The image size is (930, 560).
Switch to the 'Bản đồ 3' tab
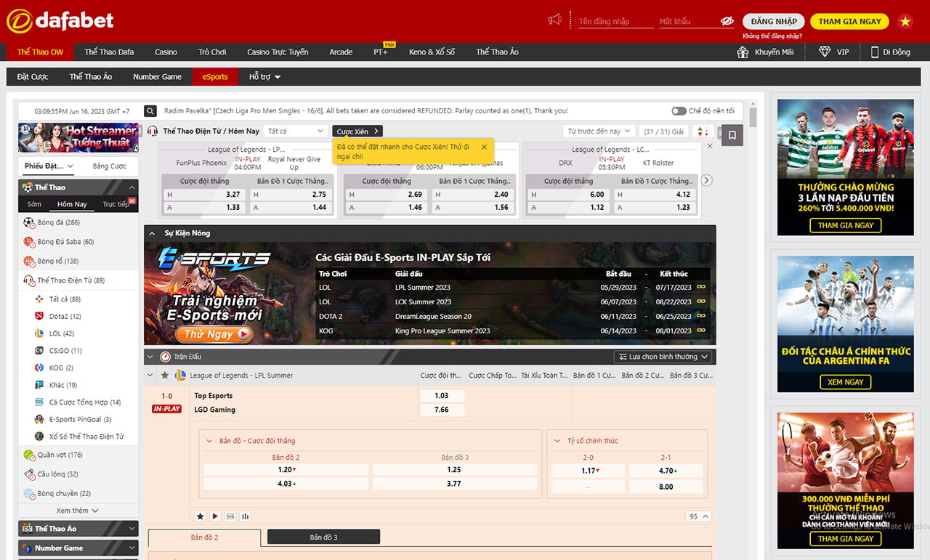pos(323,537)
